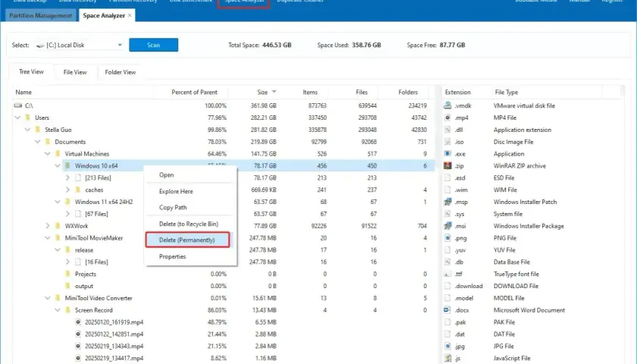637x364 pixels.
Task: Collapse the Stella Guo tree node
Action: pos(27,130)
